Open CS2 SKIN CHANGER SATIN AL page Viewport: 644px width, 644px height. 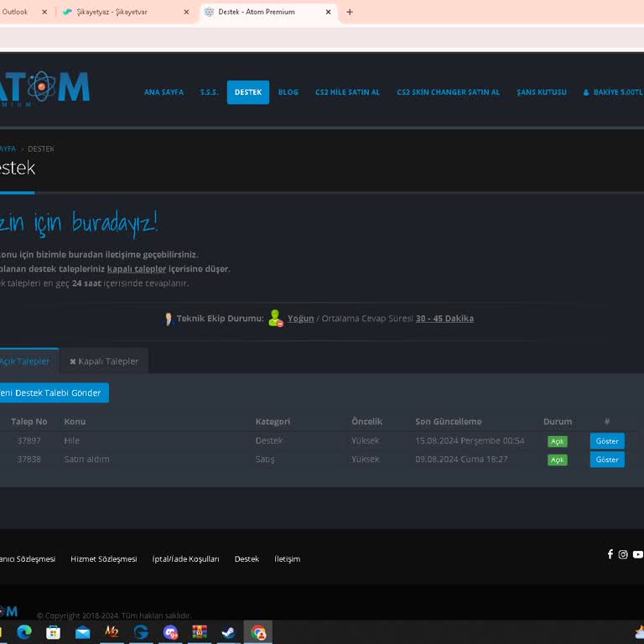click(449, 92)
